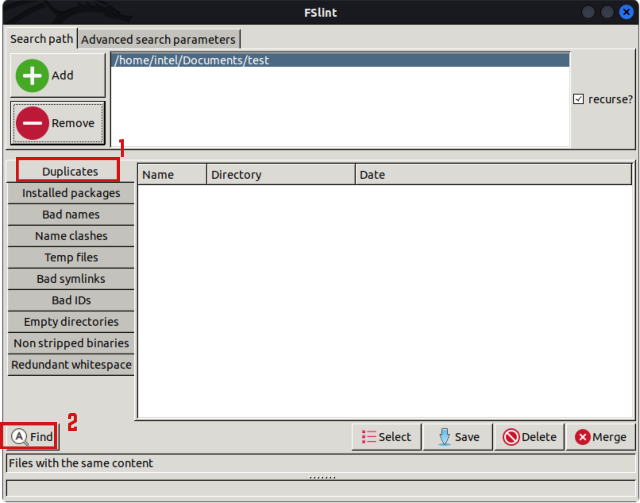Click the red minus Remove icon
The image size is (640, 503).
(33, 123)
